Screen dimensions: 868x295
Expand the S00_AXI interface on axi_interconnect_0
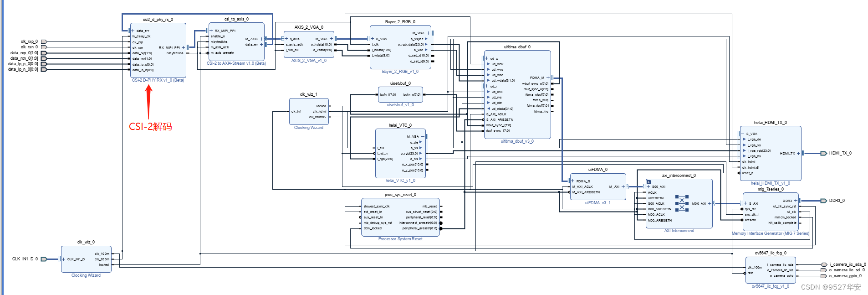point(648,186)
